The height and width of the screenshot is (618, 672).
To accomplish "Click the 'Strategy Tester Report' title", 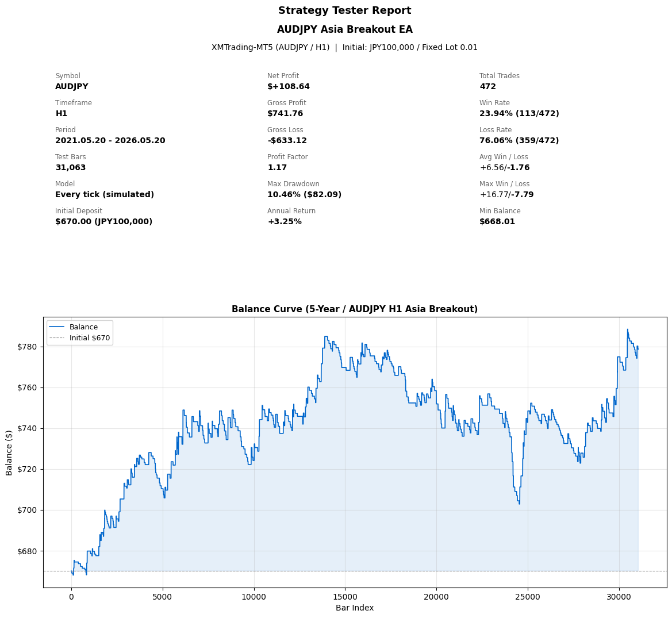I will point(344,11).
